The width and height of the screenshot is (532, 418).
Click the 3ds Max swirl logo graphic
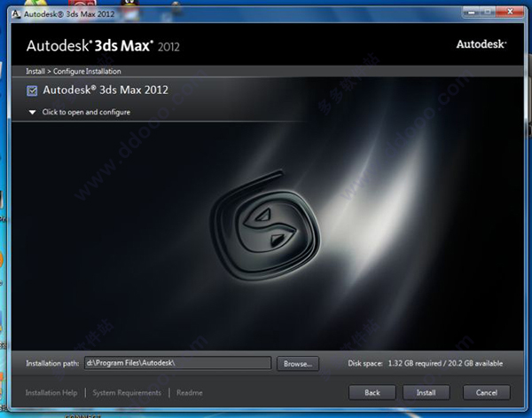[265, 226]
